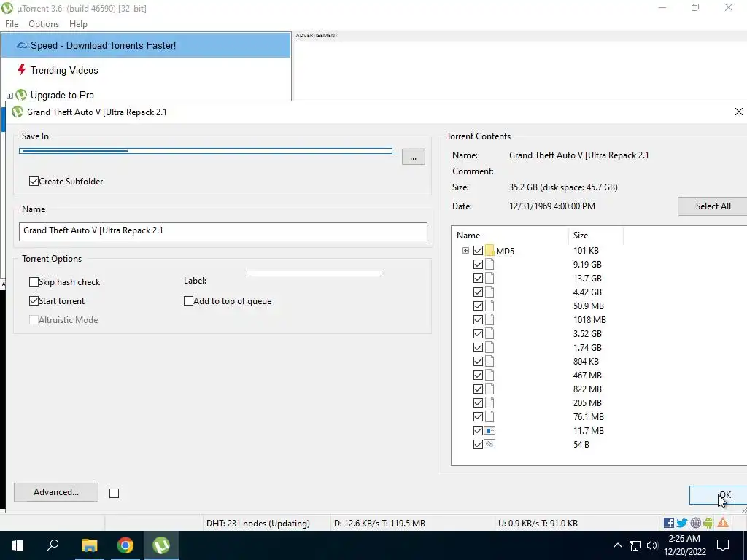Click the D: 12.6 KB/s download status
The image size is (747, 560).
[379, 523]
